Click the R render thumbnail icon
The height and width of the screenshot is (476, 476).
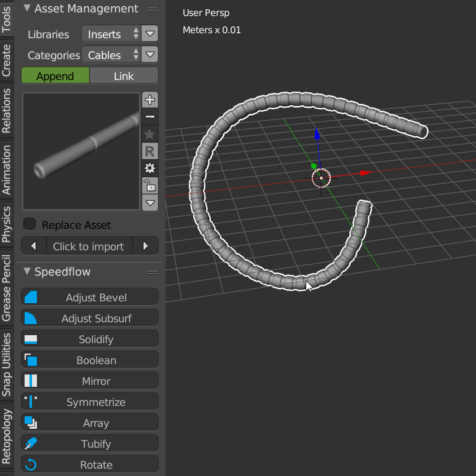click(x=150, y=151)
